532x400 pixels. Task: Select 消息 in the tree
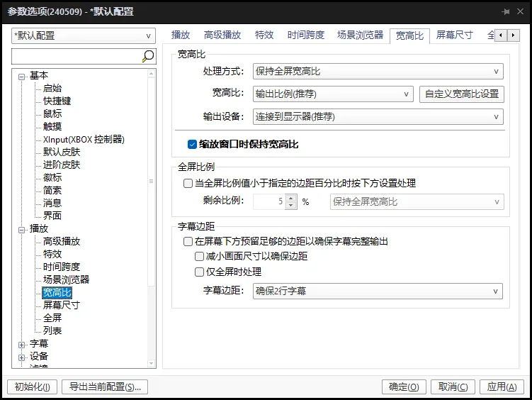[52, 203]
